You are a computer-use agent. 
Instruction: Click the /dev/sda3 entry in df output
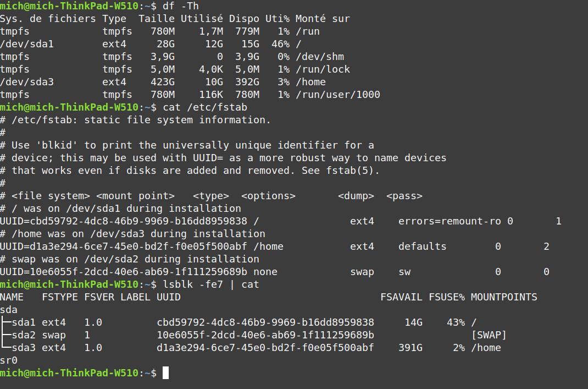click(x=27, y=82)
